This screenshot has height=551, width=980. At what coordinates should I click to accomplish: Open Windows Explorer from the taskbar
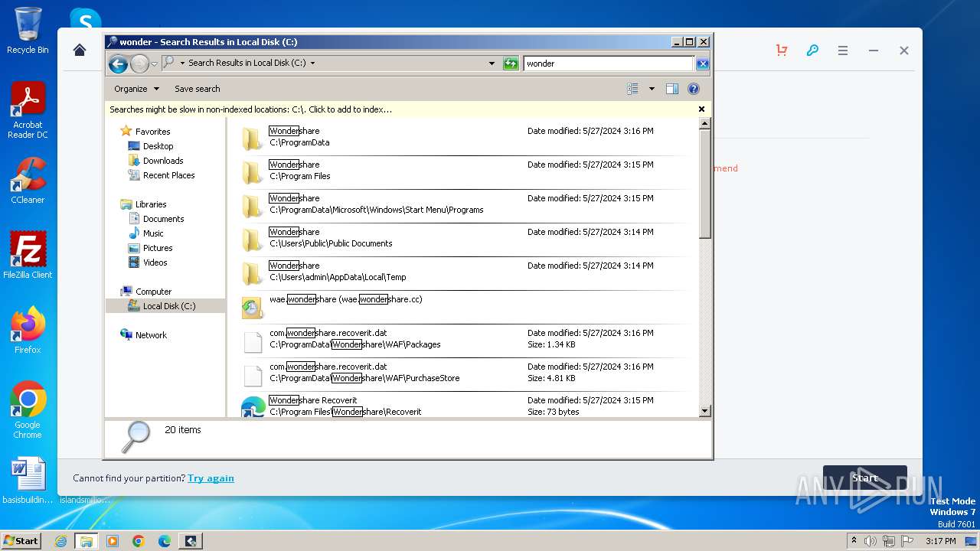pos(87,541)
